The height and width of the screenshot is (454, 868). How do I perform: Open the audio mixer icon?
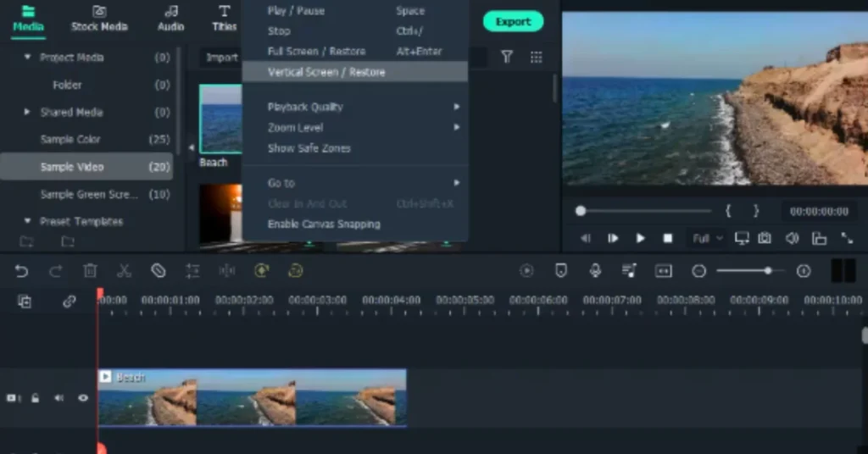coord(629,271)
